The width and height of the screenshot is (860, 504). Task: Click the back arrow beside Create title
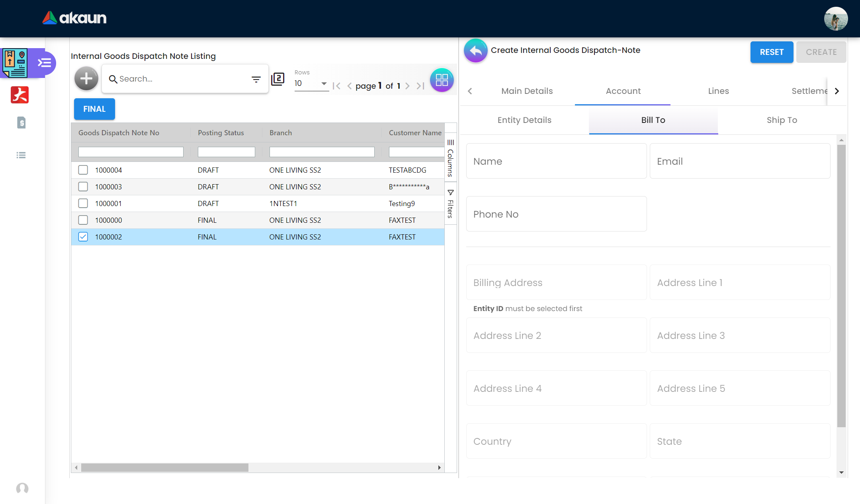(475, 51)
